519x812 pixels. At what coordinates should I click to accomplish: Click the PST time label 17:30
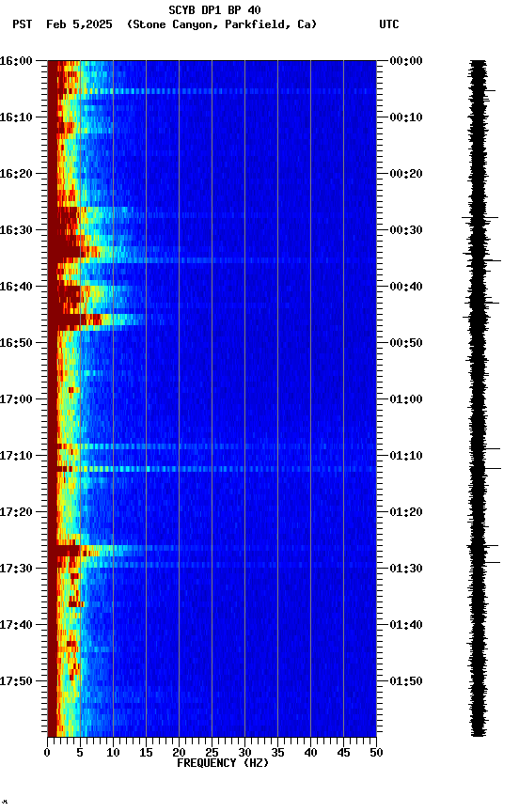16,569
